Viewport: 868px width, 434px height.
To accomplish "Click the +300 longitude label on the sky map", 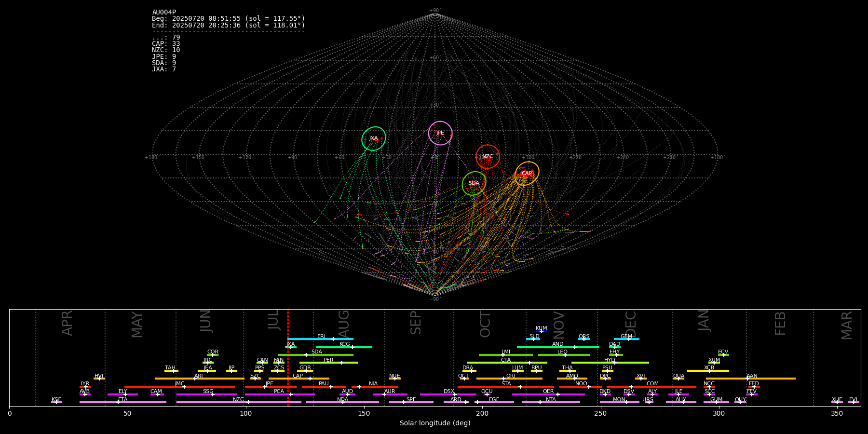I will tap(528, 158).
